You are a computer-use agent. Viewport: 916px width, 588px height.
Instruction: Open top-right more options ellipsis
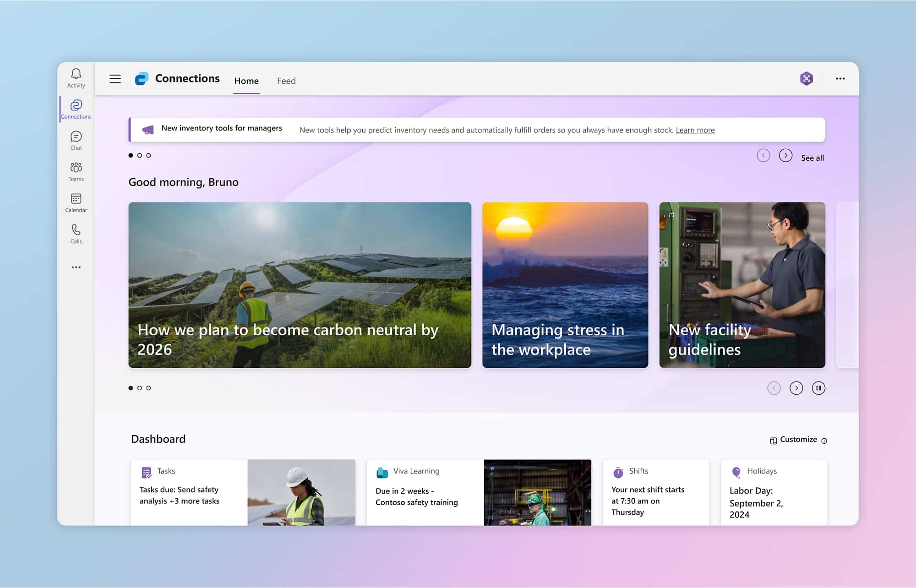pyautogui.click(x=840, y=79)
